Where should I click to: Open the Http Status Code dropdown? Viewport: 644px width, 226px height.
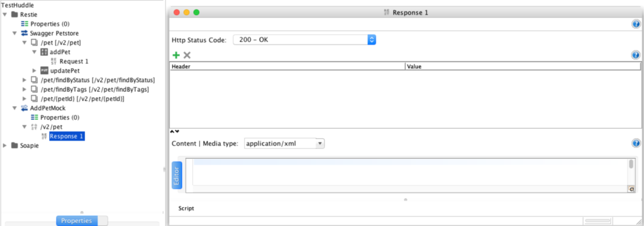click(304, 40)
